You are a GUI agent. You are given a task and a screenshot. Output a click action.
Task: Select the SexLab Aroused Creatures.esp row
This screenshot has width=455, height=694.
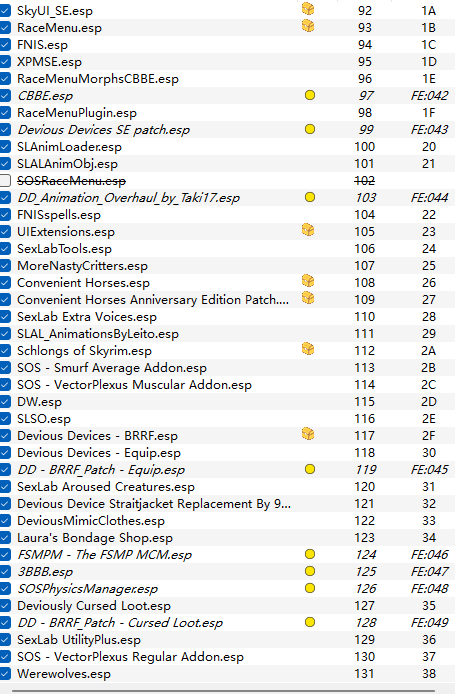228,487
